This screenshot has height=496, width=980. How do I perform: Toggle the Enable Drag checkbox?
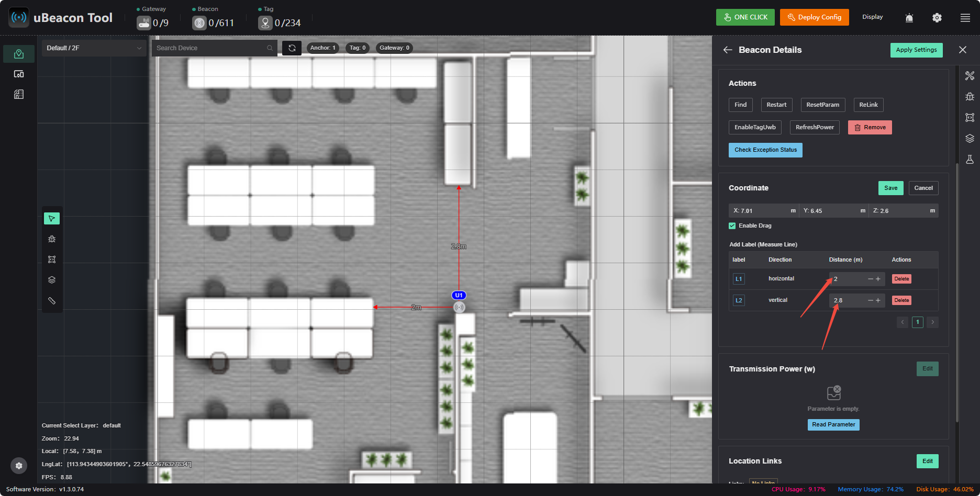pos(732,226)
